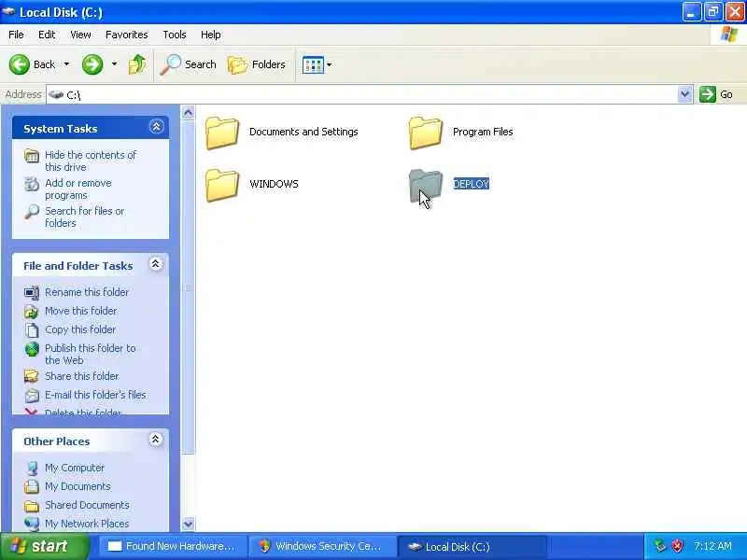747x560 pixels.
Task: Collapse the File and Folder Tasks panel
Action: click(155, 264)
